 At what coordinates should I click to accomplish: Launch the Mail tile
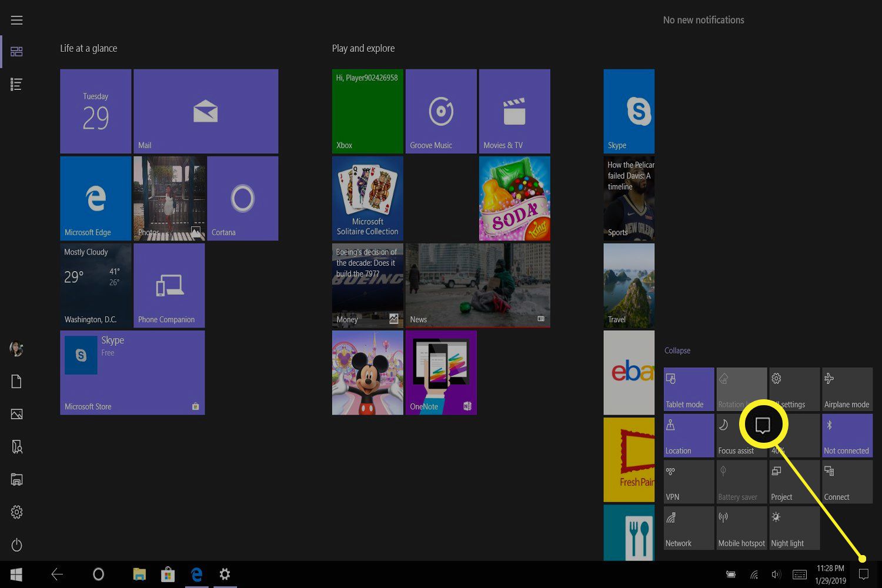coord(206,111)
